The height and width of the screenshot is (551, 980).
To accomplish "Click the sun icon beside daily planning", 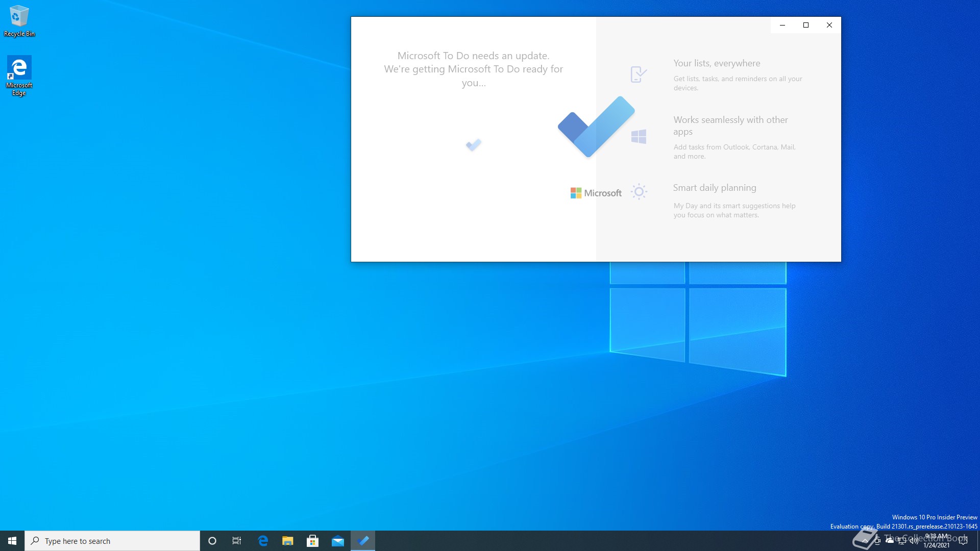I will point(639,192).
